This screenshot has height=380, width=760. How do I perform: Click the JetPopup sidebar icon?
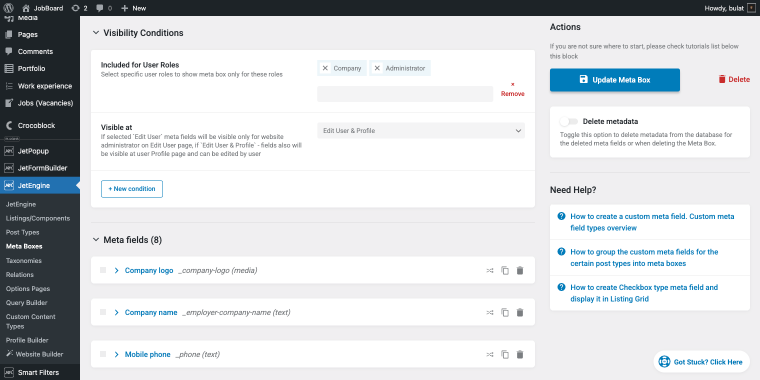coord(9,151)
